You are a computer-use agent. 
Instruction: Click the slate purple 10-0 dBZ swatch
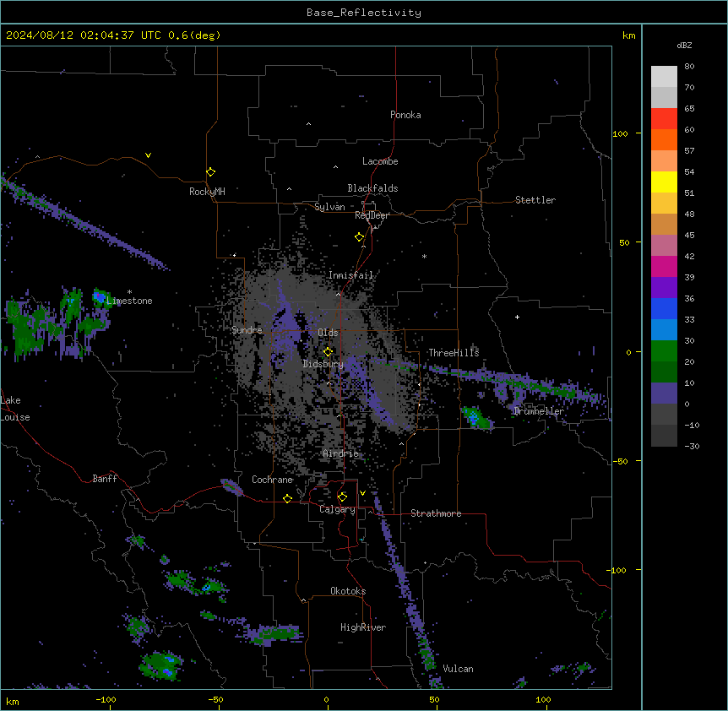pos(664,393)
